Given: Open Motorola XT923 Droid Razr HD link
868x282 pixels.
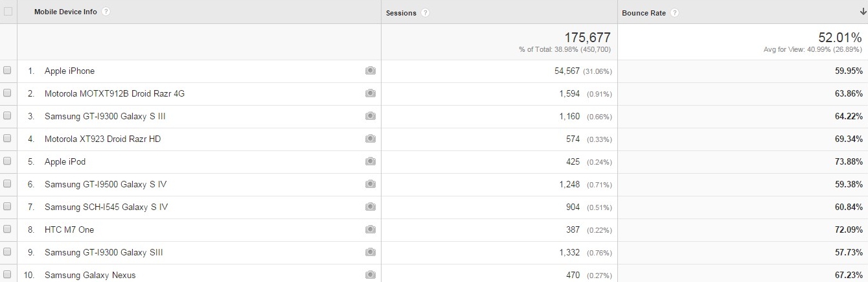Looking at the screenshot, I should [102, 139].
